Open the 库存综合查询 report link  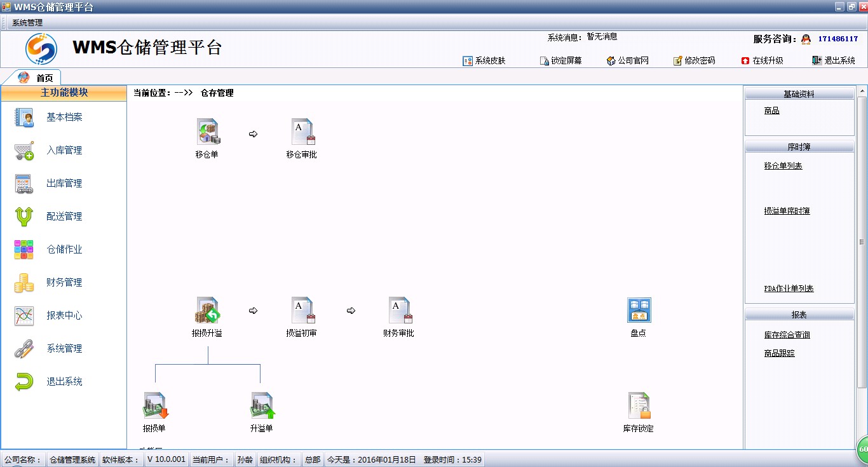[x=787, y=335]
